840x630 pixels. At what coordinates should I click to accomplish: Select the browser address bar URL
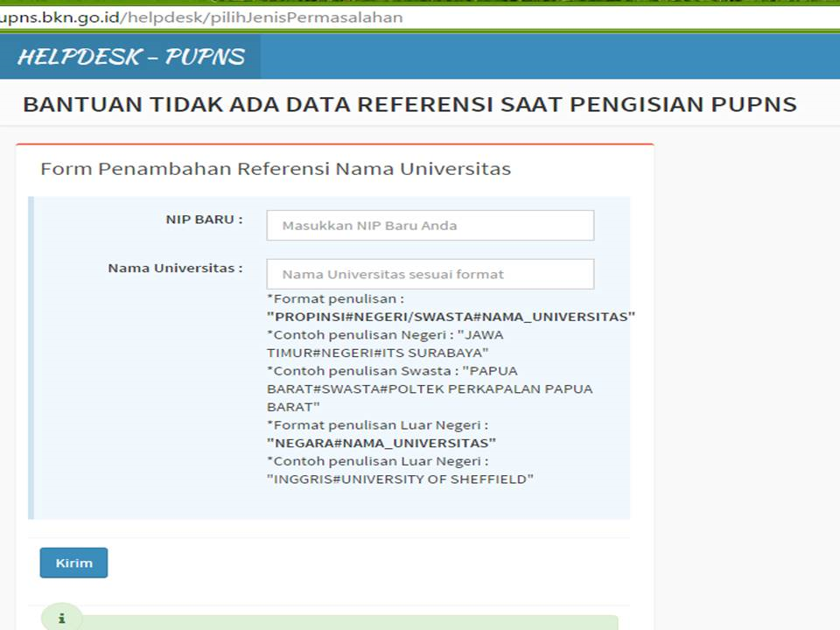pyautogui.click(x=201, y=17)
